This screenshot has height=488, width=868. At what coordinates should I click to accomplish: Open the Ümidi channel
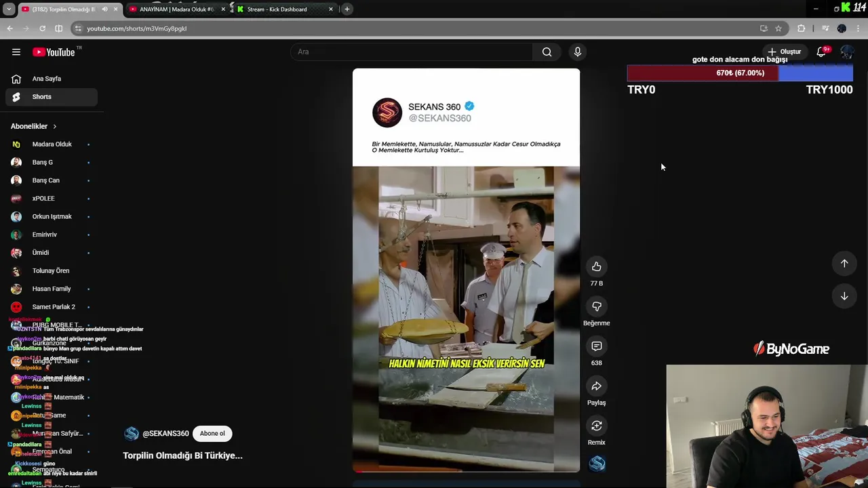(52, 253)
